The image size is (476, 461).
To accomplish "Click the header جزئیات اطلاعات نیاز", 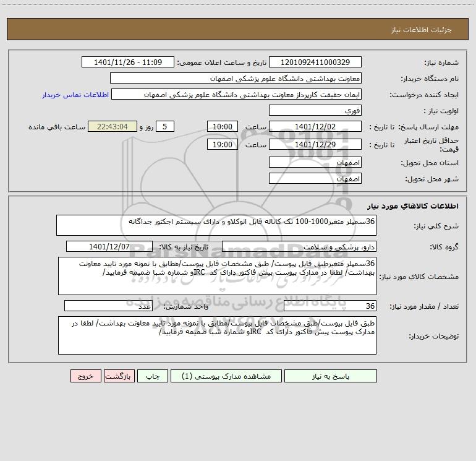I will point(422,30).
